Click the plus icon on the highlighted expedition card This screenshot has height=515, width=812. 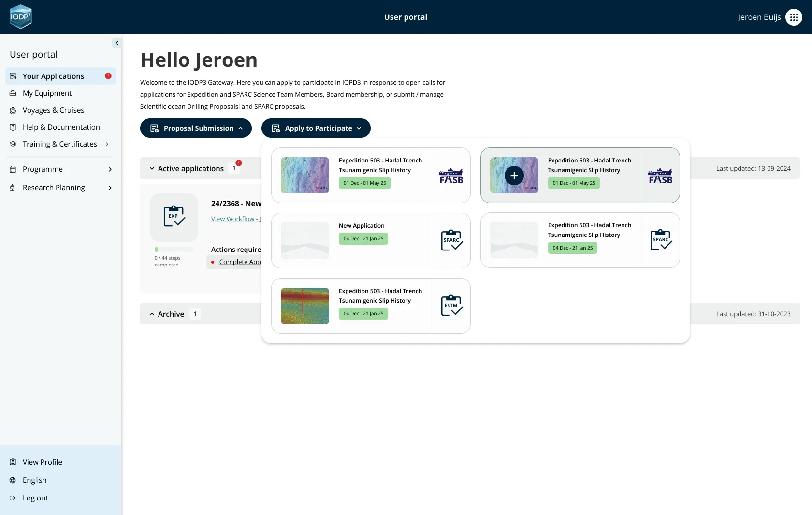(x=514, y=176)
